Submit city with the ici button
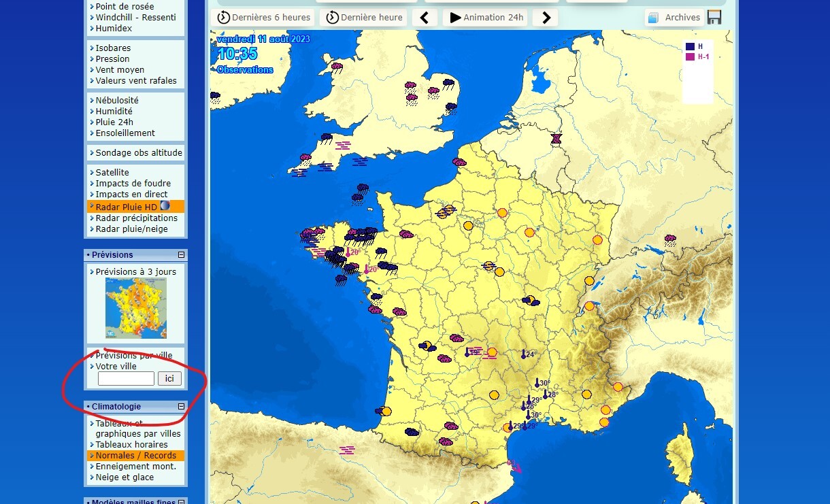 pos(169,379)
